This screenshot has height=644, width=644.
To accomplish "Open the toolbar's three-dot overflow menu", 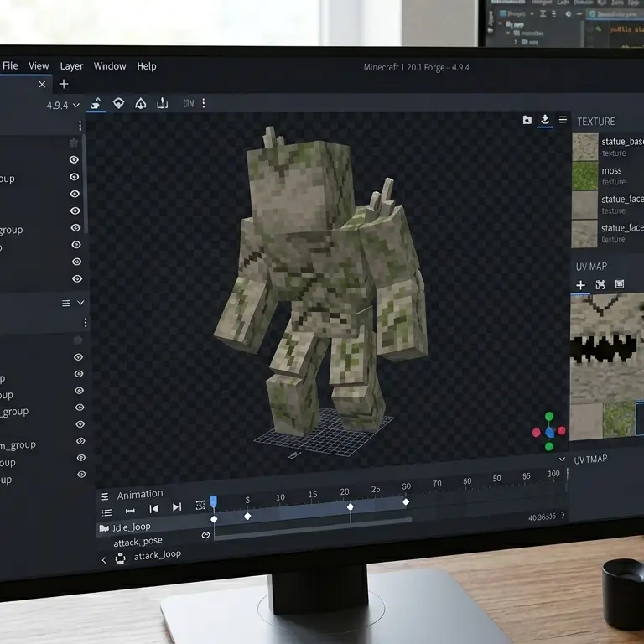I will point(204,103).
